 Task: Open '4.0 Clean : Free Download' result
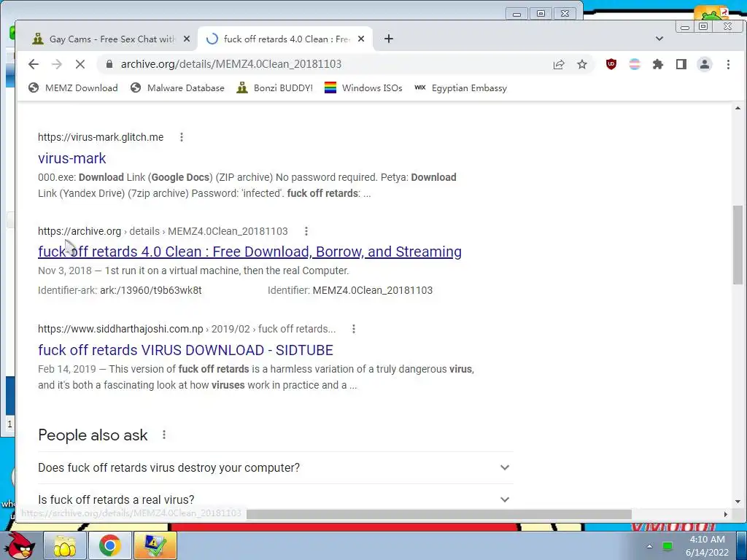click(x=249, y=252)
